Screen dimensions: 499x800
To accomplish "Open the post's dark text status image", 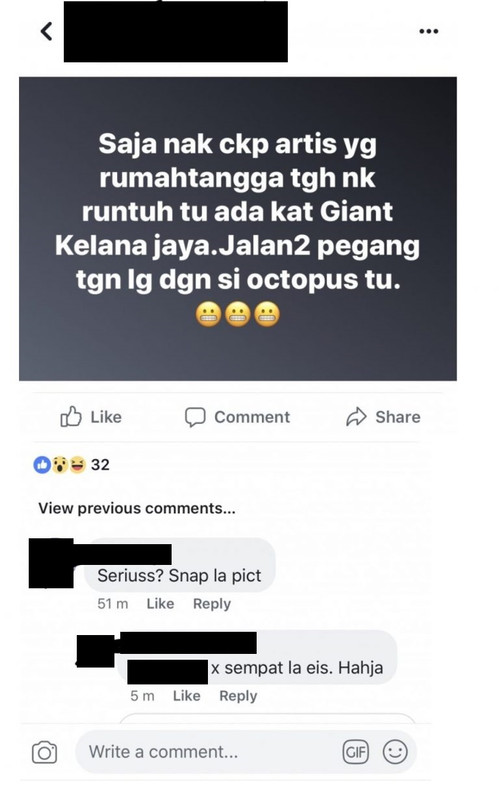I will pos(238,229).
